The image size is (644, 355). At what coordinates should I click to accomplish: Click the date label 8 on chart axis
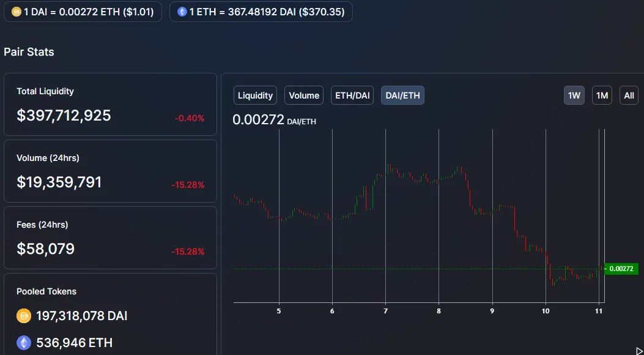[439, 311]
